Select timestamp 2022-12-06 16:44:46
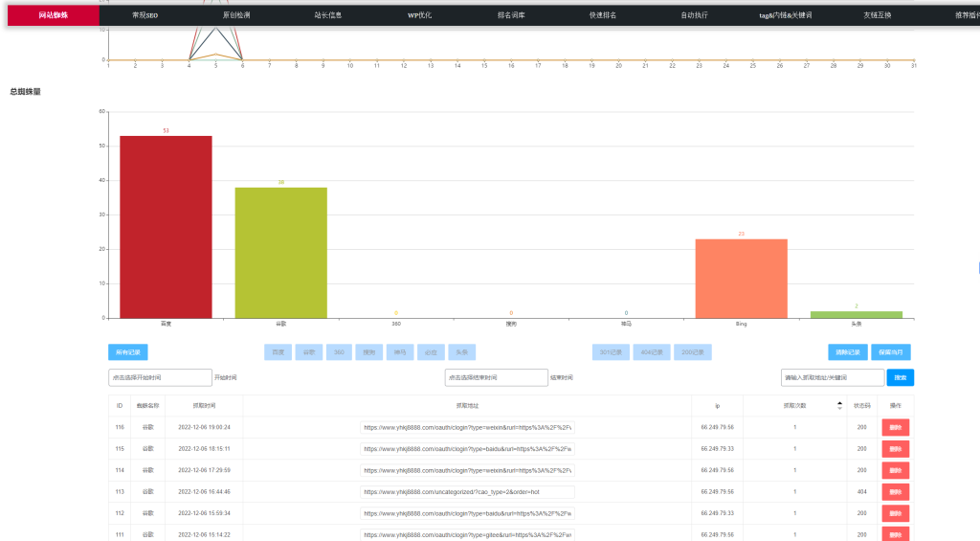The image size is (980, 541). point(204,492)
